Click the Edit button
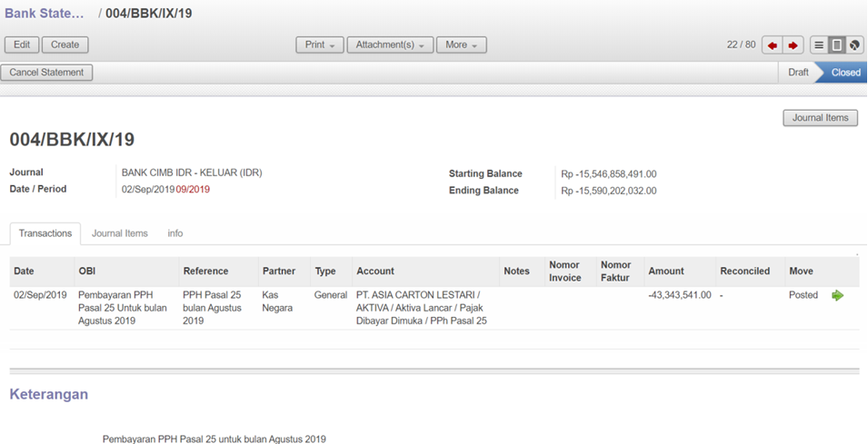 coord(22,44)
